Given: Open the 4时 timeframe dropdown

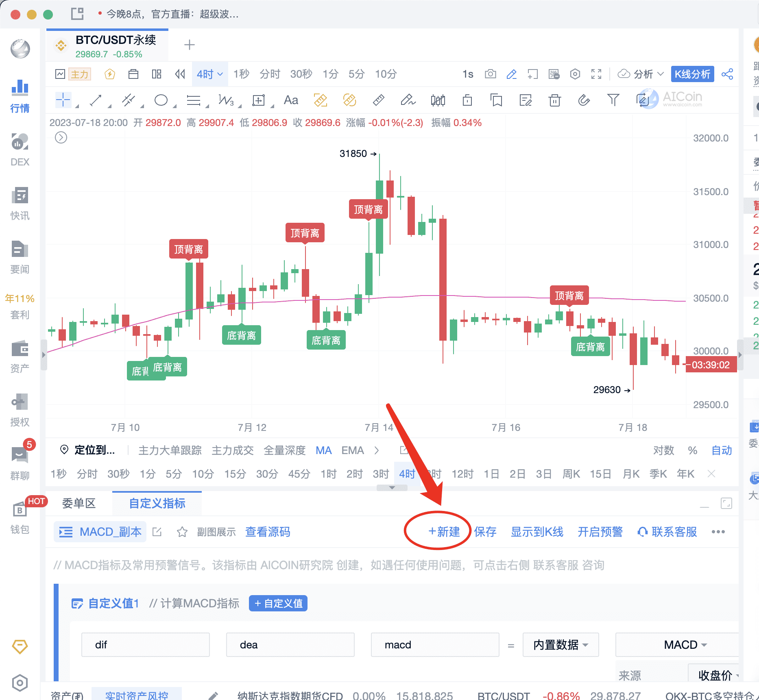Looking at the screenshot, I should tap(210, 74).
